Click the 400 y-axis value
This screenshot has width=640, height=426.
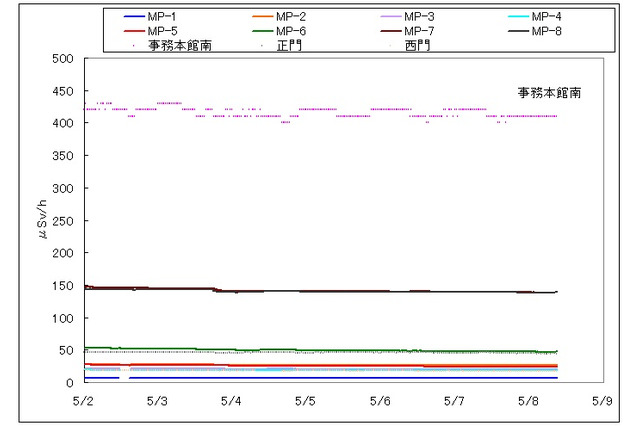[x=63, y=123]
